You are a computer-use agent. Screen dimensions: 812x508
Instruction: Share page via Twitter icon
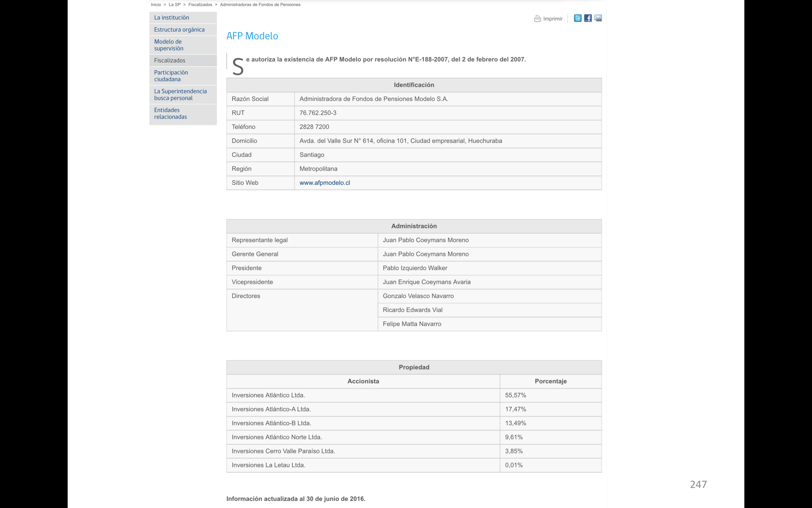(x=577, y=18)
